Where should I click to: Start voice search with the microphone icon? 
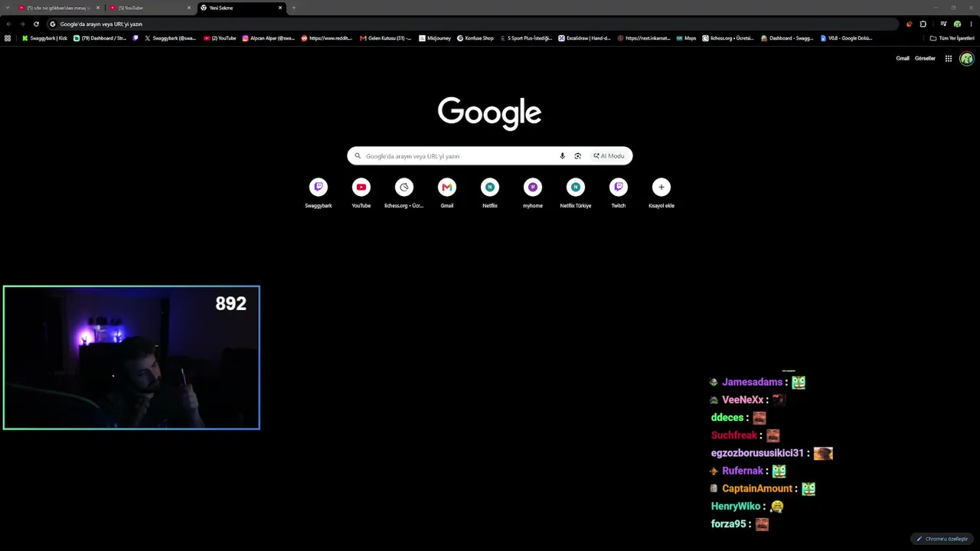point(562,156)
